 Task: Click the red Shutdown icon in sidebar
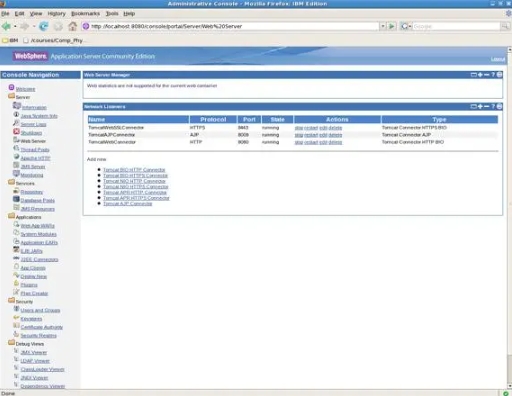point(16,132)
